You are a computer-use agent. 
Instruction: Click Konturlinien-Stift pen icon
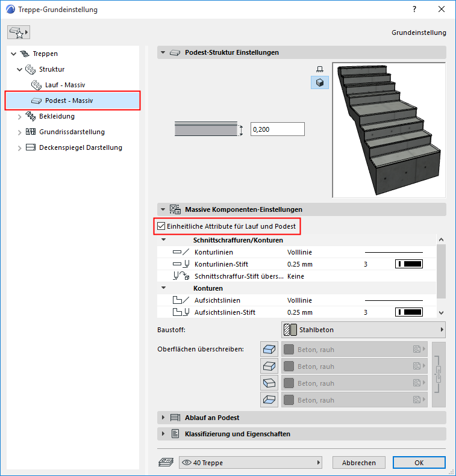181,264
